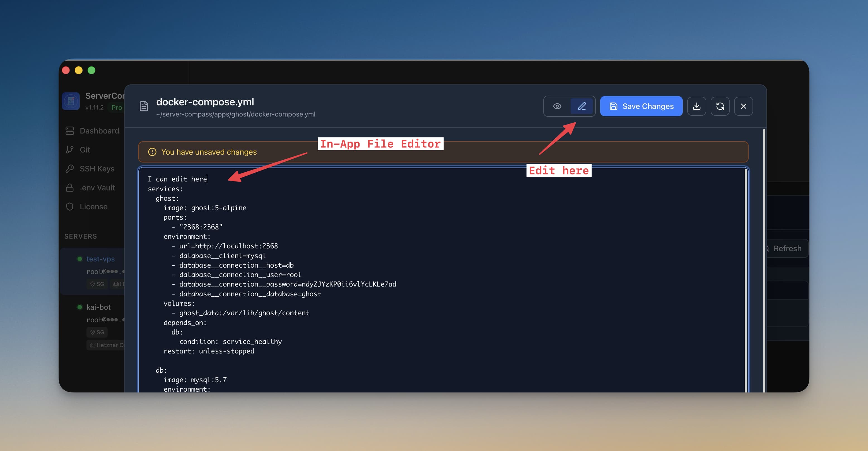Click the file path under title
This screenshot has width=868, height=451.
coord(236,114)
